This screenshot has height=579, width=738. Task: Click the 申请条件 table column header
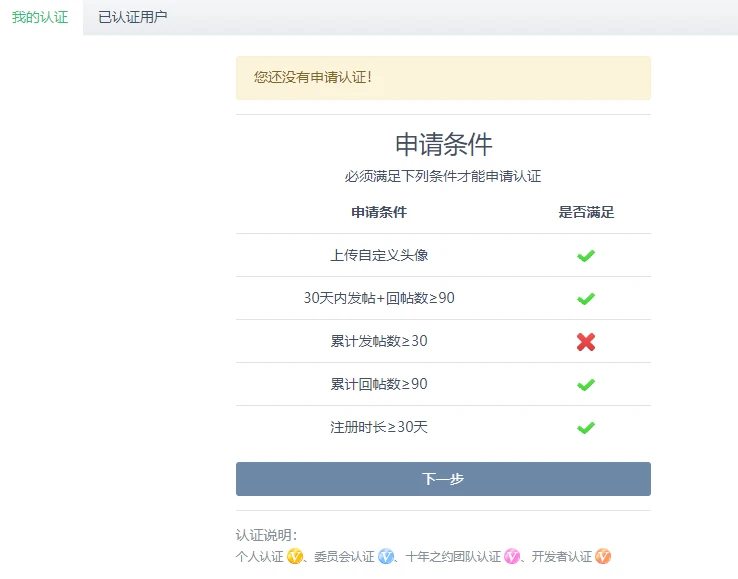(379, 212)
